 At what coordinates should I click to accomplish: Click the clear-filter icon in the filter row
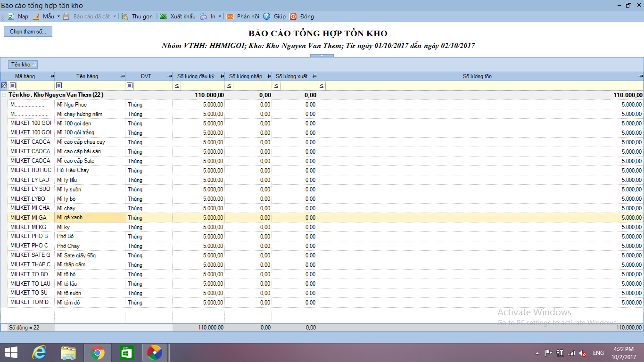pos(4,85)
